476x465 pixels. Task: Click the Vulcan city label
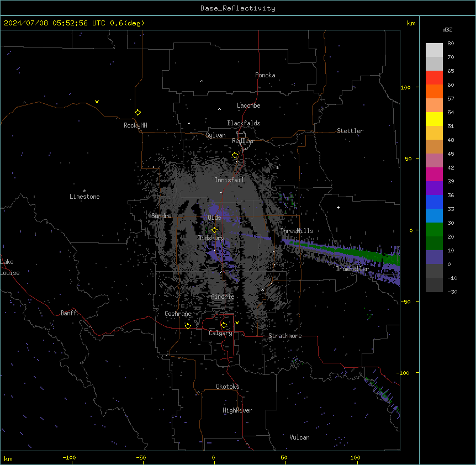(300, 437)
